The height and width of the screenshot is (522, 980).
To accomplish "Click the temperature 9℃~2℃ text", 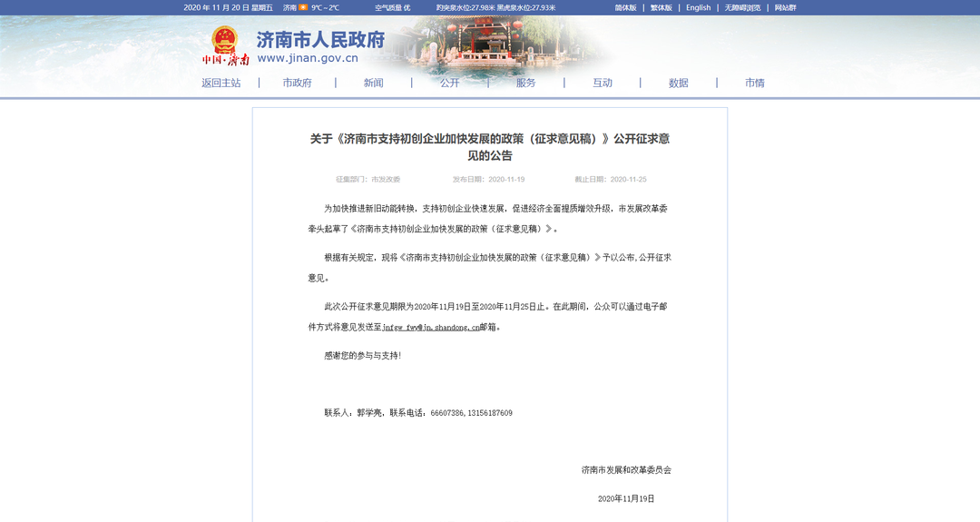I will pyautogui.click(x=325, y=7).
